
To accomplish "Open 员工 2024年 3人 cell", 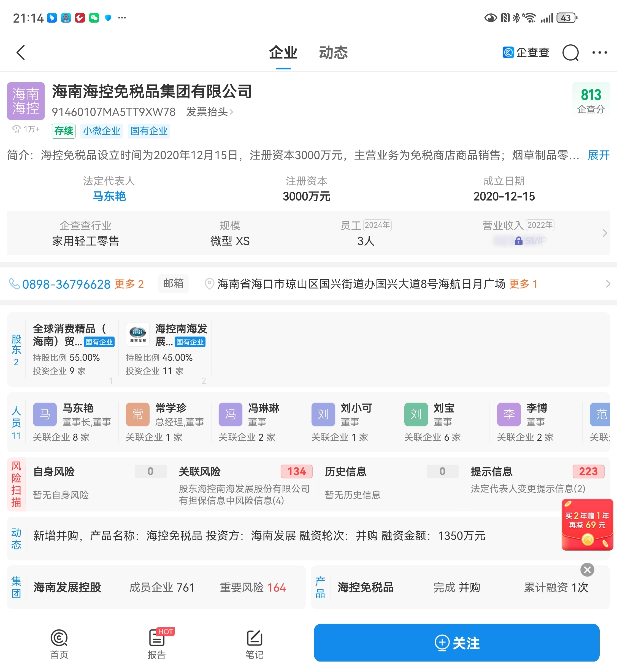I will coord(366,233).
